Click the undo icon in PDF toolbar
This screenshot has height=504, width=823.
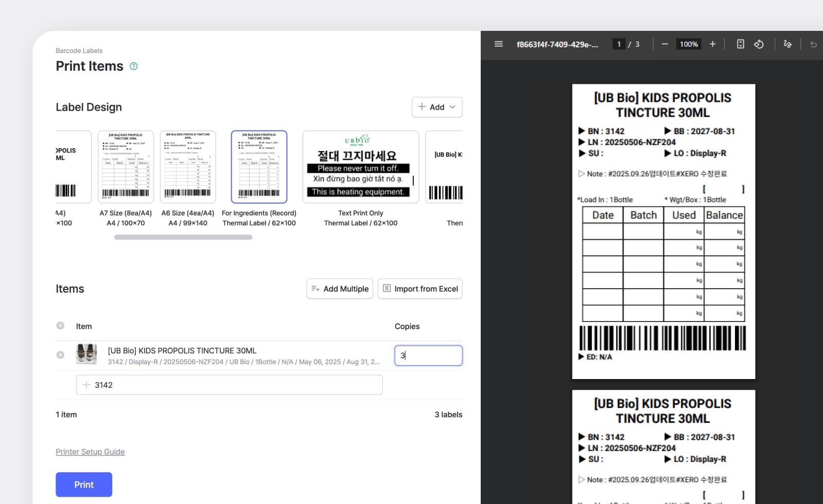[x=813, y=44]
